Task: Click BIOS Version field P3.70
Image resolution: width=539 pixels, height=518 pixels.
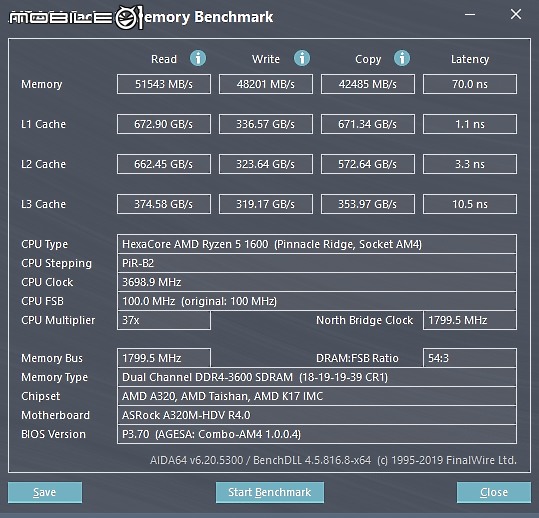Action: [317, 434]
